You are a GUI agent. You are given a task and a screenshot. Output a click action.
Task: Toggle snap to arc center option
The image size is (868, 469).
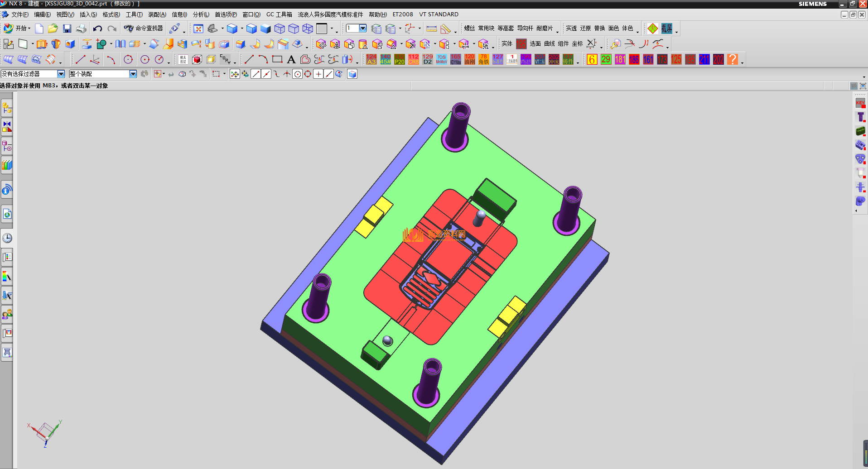click(x=297, y=74)
